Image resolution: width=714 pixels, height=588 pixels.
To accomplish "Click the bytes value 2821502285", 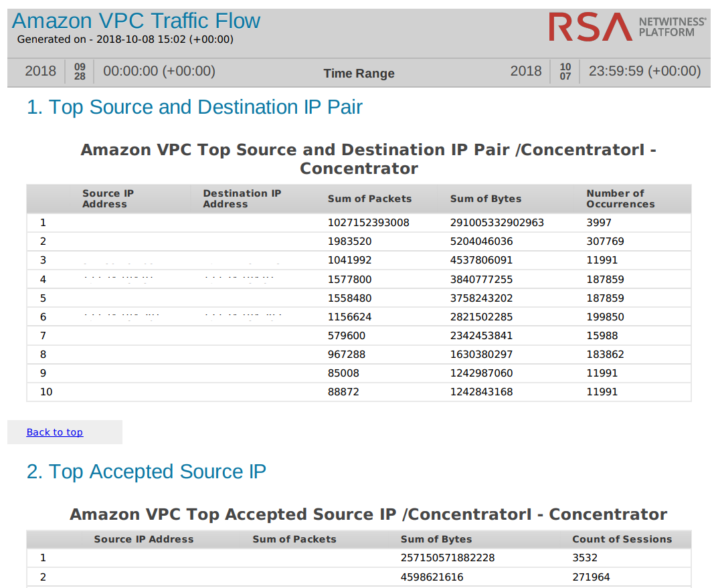I will (481, 317).
